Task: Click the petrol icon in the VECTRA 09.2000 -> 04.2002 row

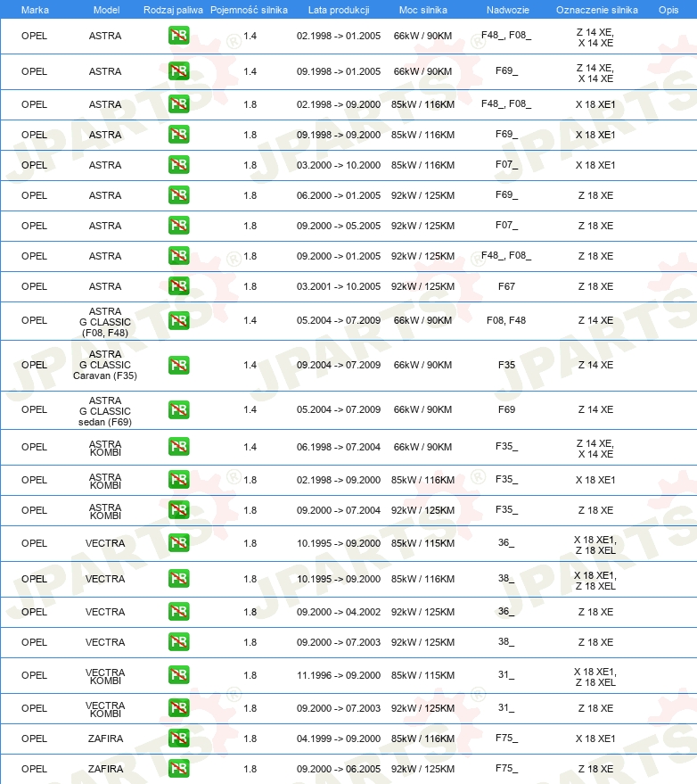Action: click(x=179, y=612)
